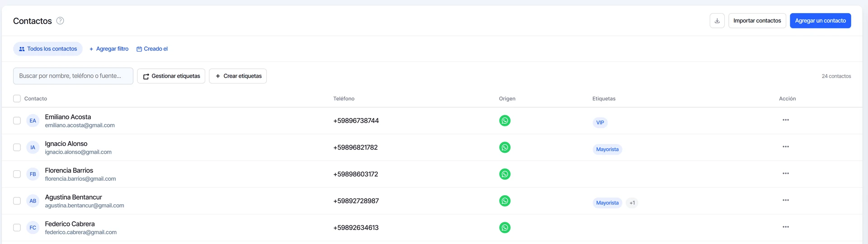868x244 pixels.
Task: Click the Teléfono column header
Action: pos(344,99)
